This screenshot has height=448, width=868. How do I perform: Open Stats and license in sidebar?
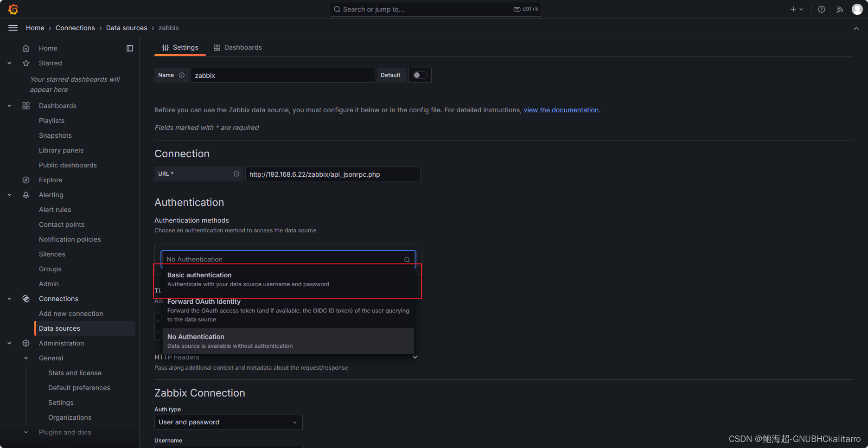[x=75, y=373]
